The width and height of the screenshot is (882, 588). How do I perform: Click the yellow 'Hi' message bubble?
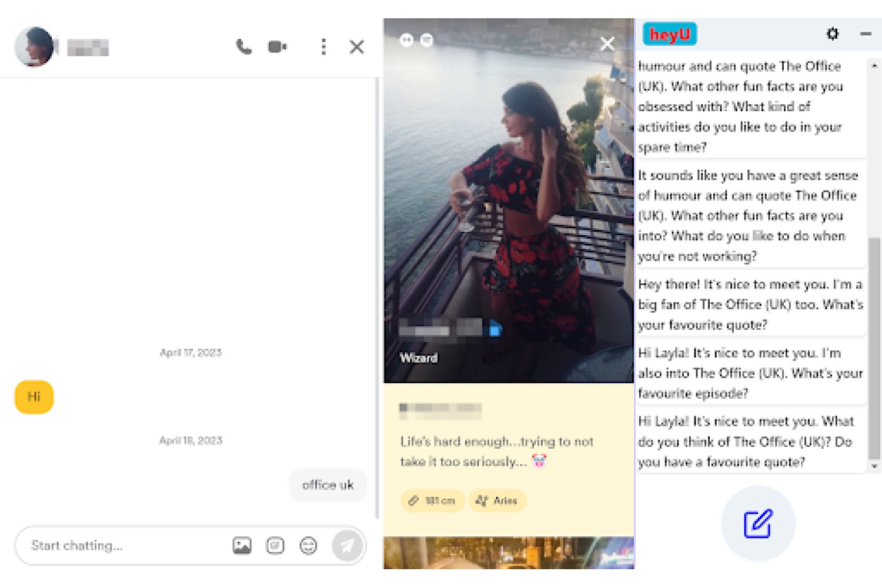pyautogui.click(x=34, y=397)
